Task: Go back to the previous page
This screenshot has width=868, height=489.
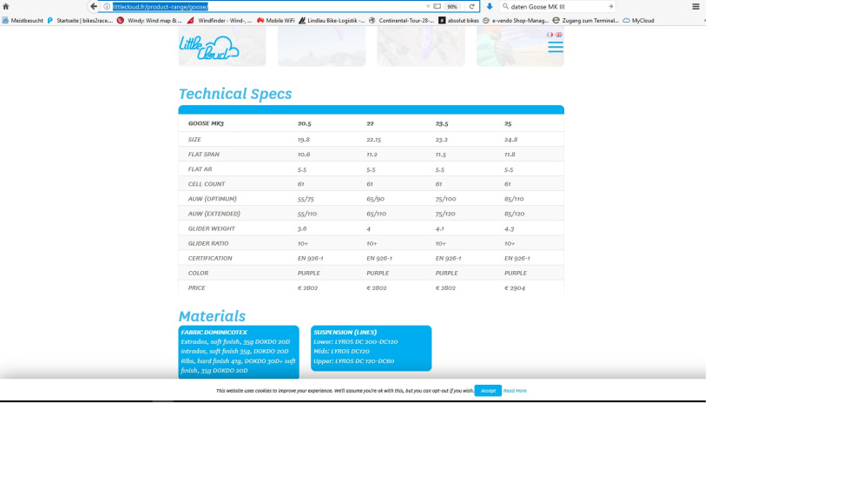Action: (x=94, y=7)
